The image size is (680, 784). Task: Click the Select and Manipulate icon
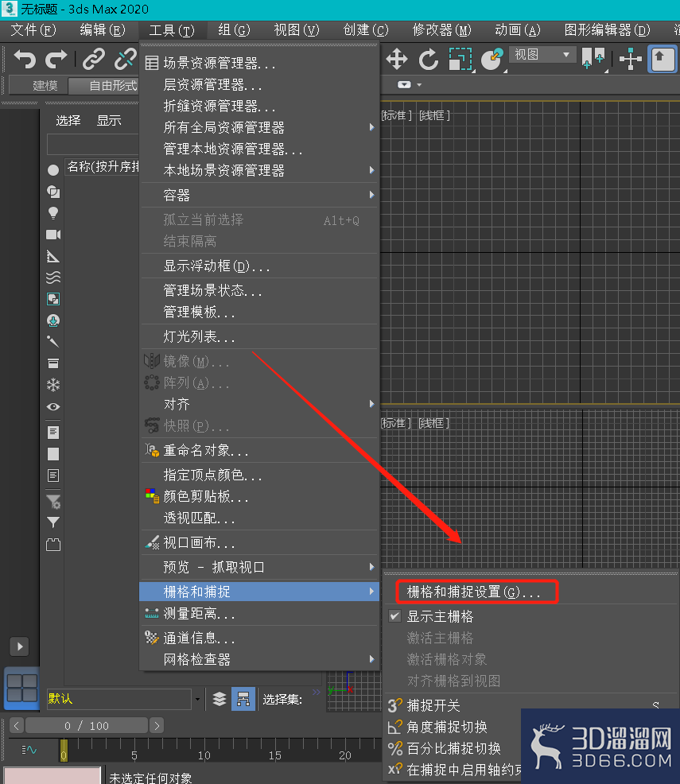coord(631,59)
